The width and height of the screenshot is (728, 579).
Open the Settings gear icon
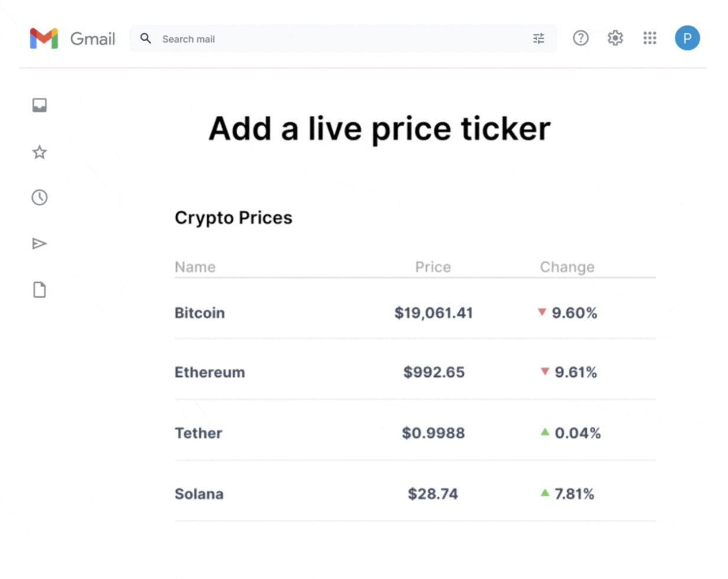point(615,38)
